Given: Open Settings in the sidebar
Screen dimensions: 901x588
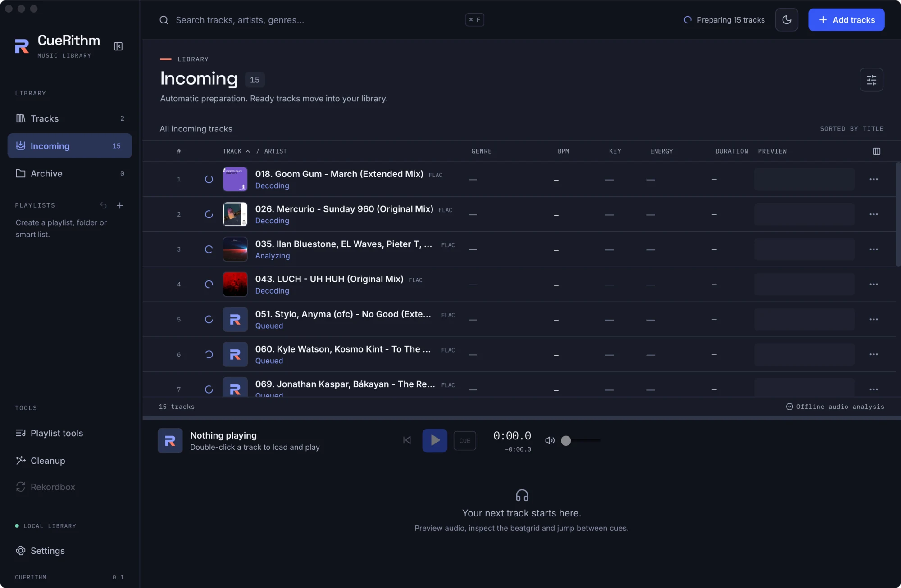Looking at the screenshot, I should point(70,551).
